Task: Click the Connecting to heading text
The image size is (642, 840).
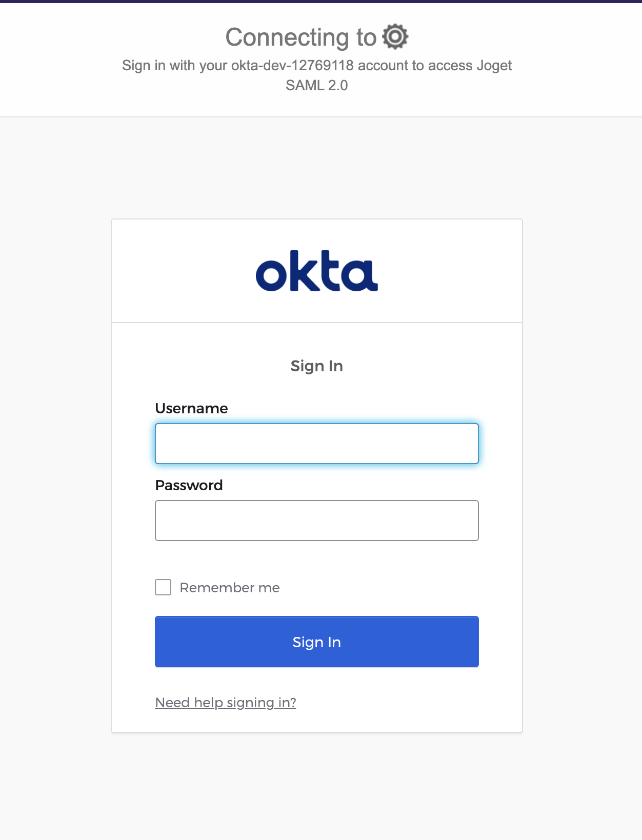Action: point(301,37)
